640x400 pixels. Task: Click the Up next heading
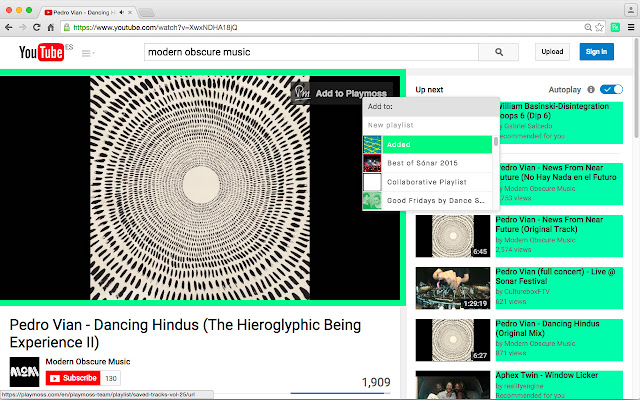[429, 90]
